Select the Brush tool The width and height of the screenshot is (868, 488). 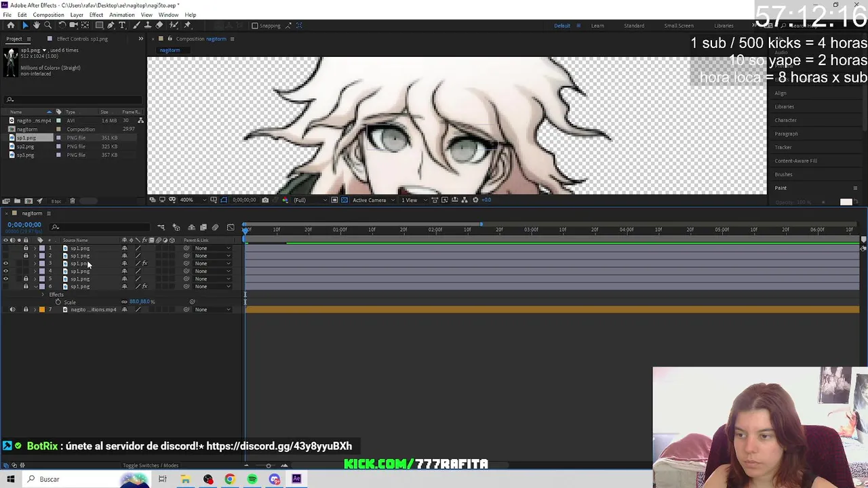(x=136, y=25)
